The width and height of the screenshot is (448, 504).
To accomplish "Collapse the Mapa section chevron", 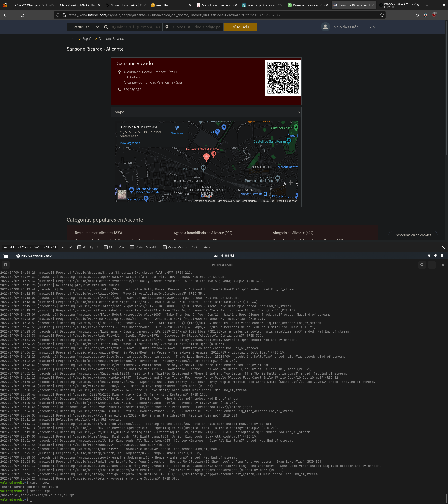I will tap(298, 112).
